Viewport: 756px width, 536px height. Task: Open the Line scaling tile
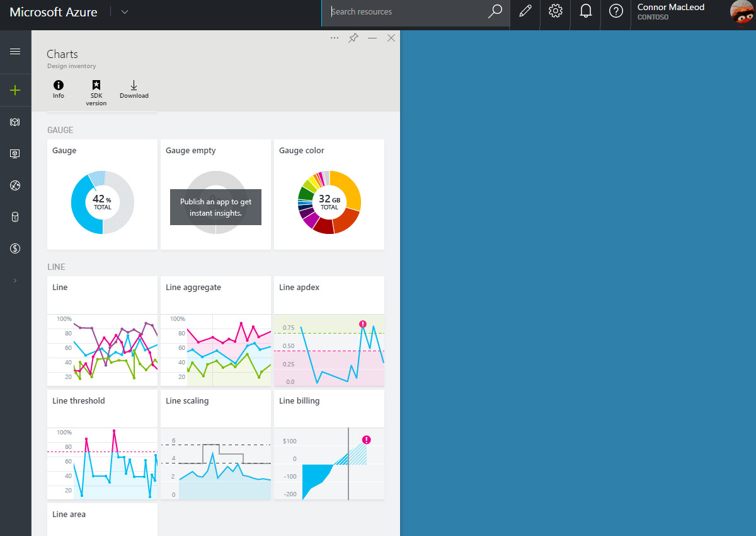click(215, 445)
